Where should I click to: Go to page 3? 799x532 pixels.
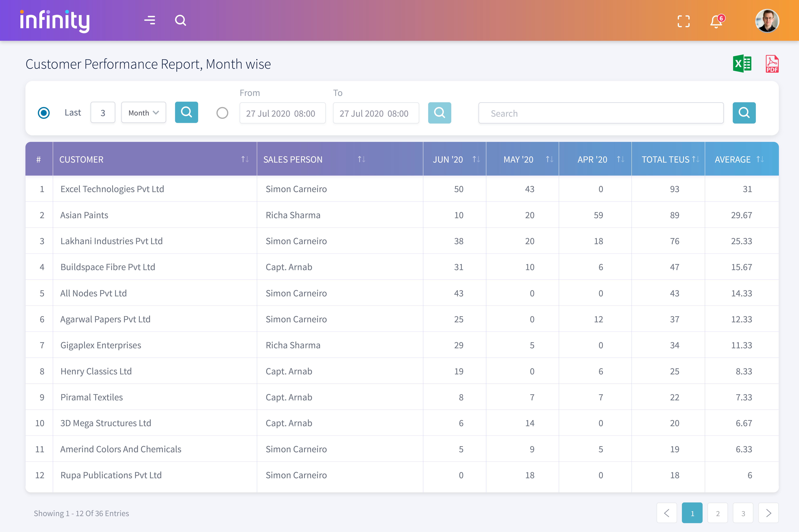pos(743,513)
